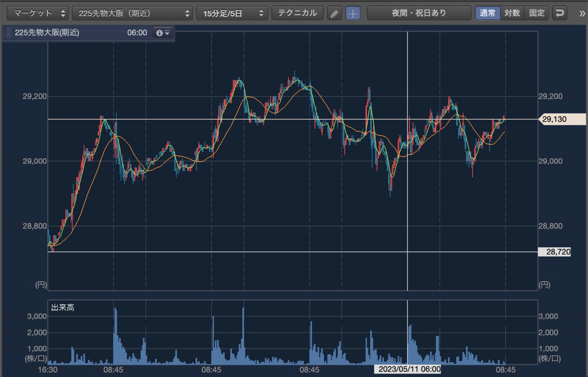Viewport: 588px width, 377px height.
Task: Select the 通常 scale mode
Action: 488,13
